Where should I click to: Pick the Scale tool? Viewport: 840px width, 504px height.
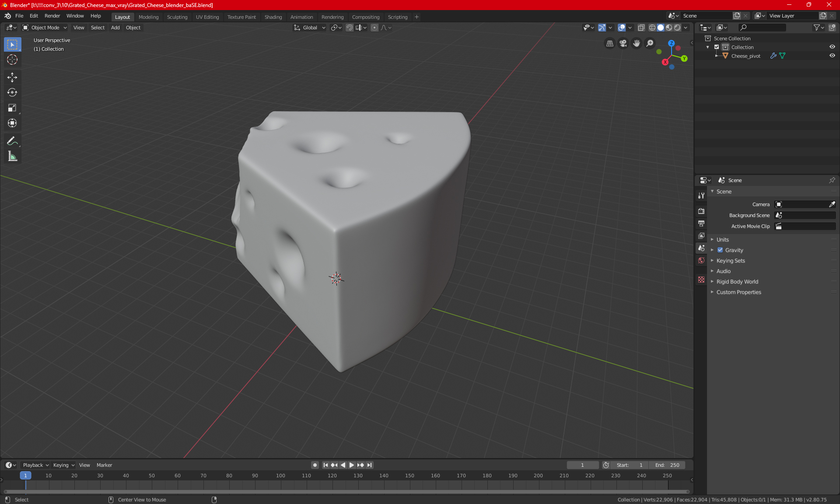pyautogui.click(x=12, y=108)
